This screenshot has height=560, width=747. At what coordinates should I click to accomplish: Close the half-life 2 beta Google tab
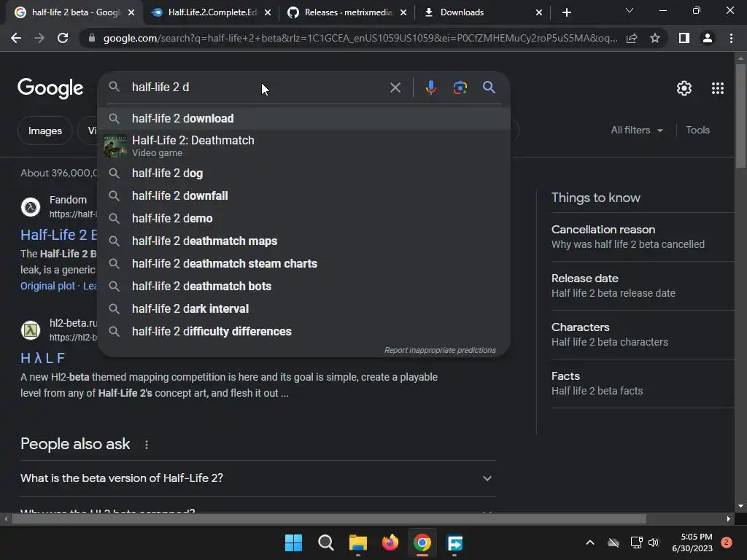(x=131, y=12)
